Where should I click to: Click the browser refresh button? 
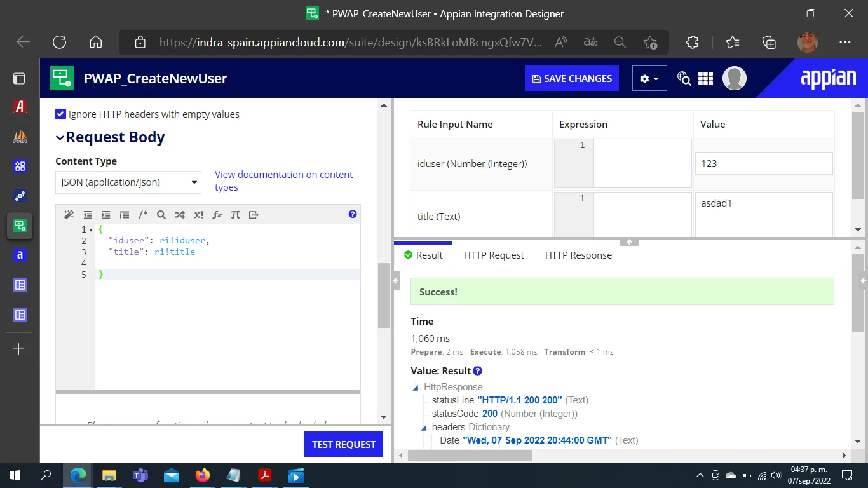coord(59,42)
